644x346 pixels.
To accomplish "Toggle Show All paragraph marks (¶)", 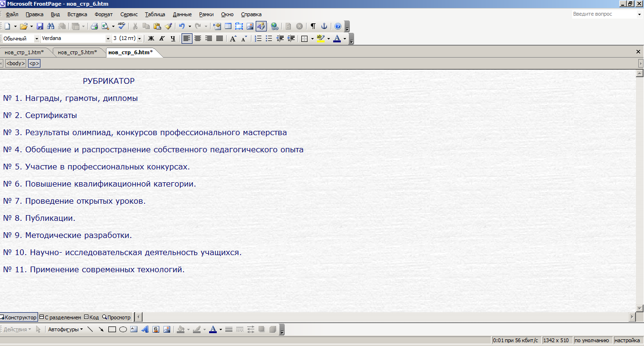I will coord(313,27).
